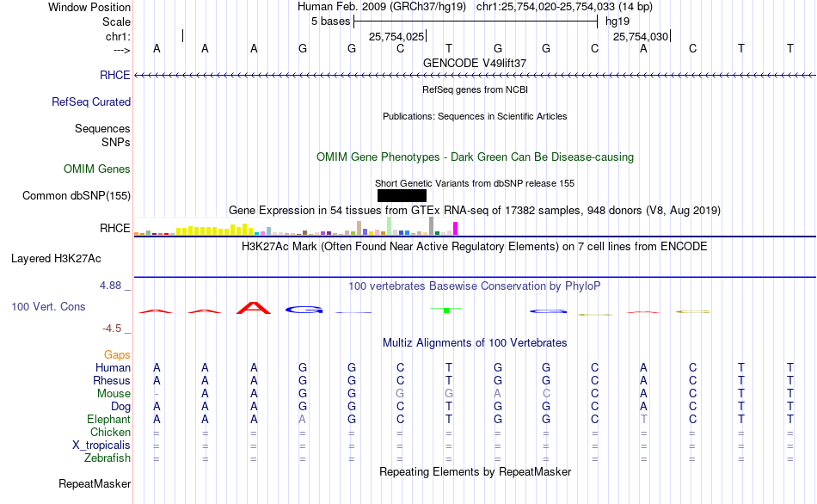
Task: Click the grey T in the Elephant row
Action: [644, 419]
